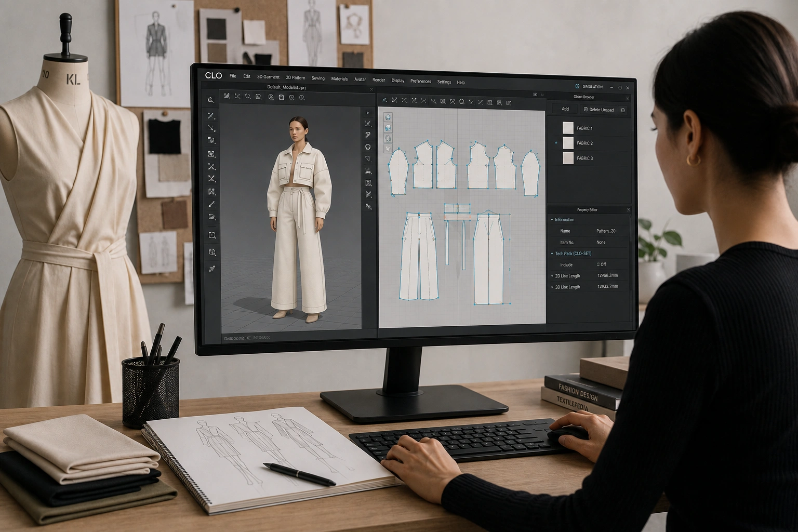Choose the pen icon at the left toolbar's bottom

point(212,269)
